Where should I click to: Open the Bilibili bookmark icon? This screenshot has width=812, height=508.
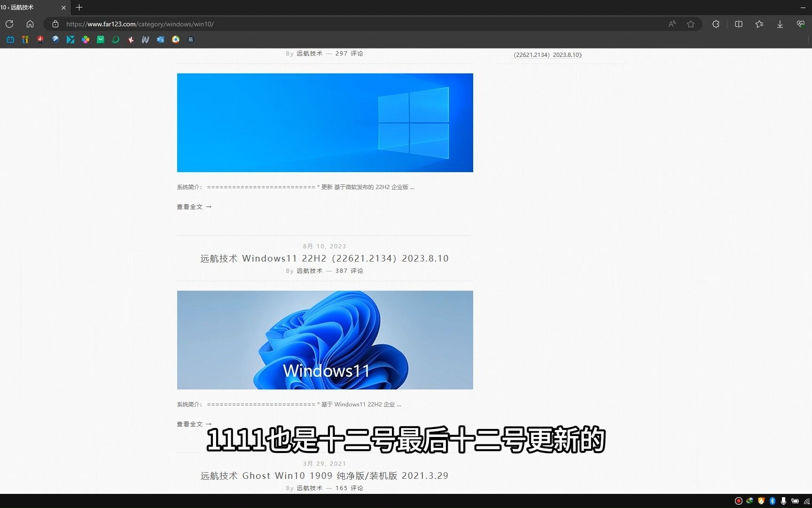pos(10,40)
